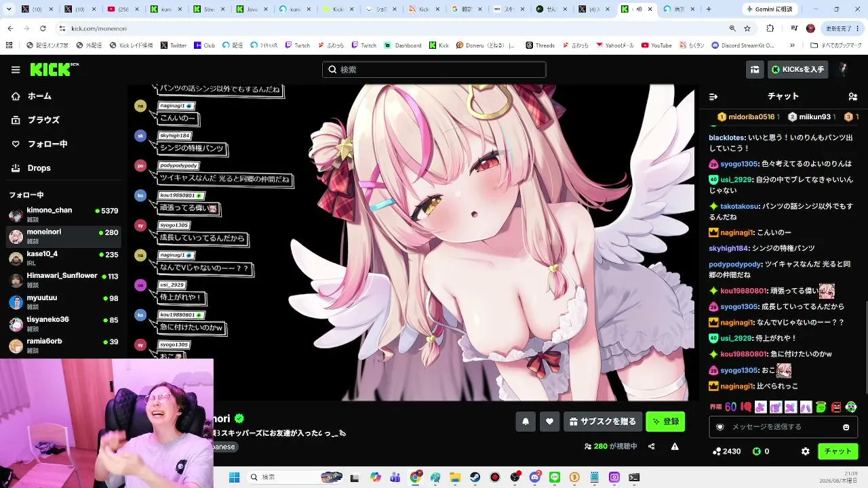Insert the rainbow 60 emote
868x488 pixels.
730,407
